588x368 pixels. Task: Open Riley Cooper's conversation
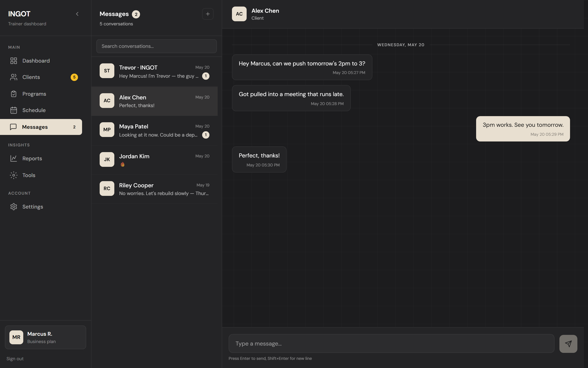click(x=155, y=189)
